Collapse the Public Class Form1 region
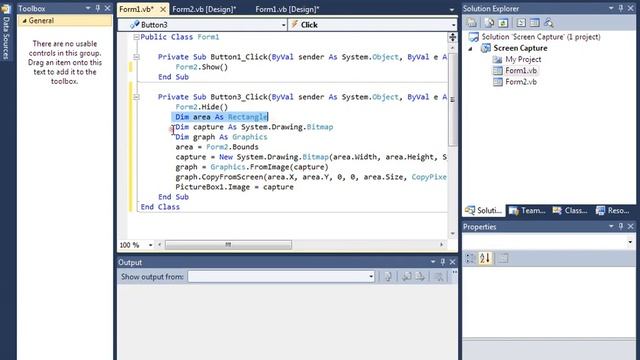640x360 pixels. 136,37
